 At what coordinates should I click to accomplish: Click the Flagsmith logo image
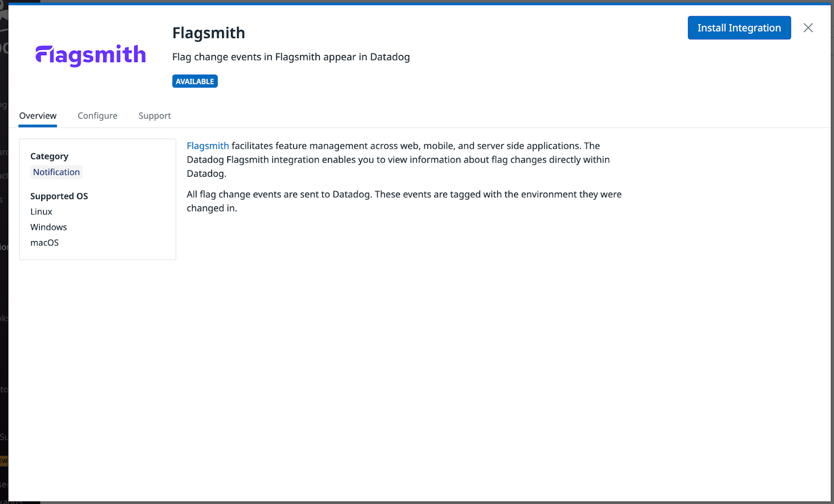91,55
